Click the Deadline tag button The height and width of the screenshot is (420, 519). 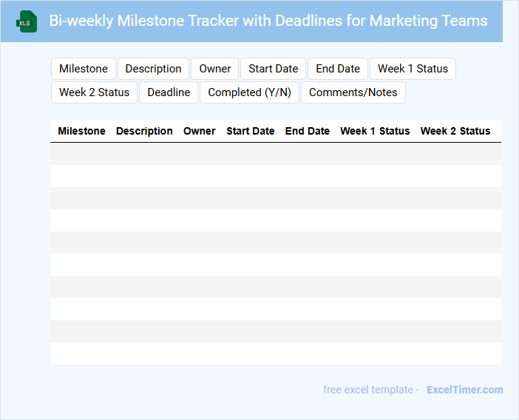click(169, 92)
